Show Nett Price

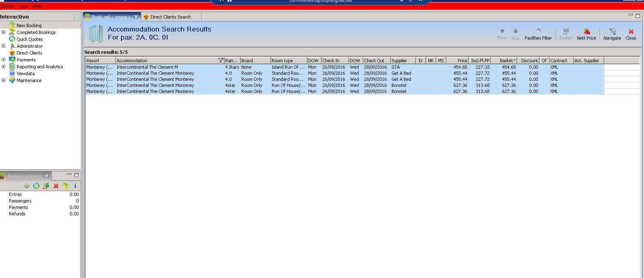click(586, 34)
